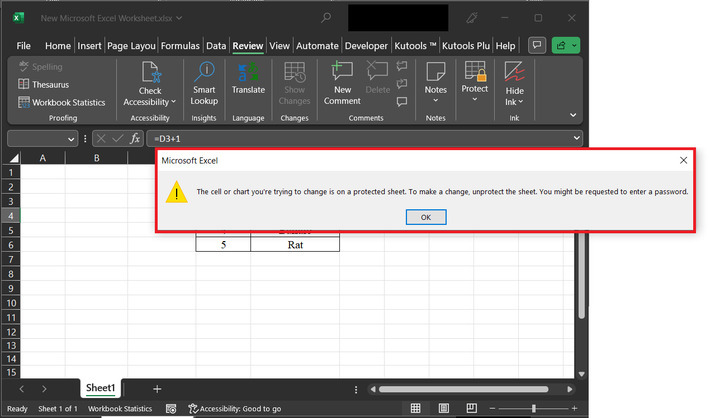Run the Spelling check

(x=41, y=67)
